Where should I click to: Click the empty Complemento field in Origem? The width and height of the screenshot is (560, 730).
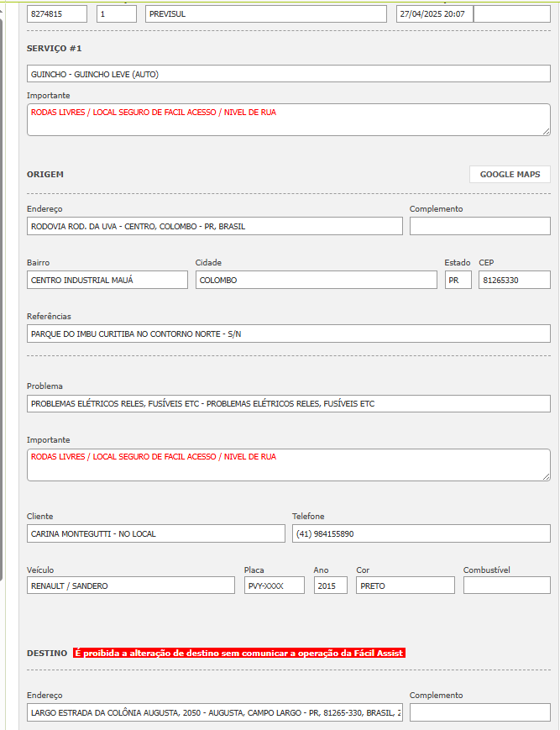click(x=479, y=226)
